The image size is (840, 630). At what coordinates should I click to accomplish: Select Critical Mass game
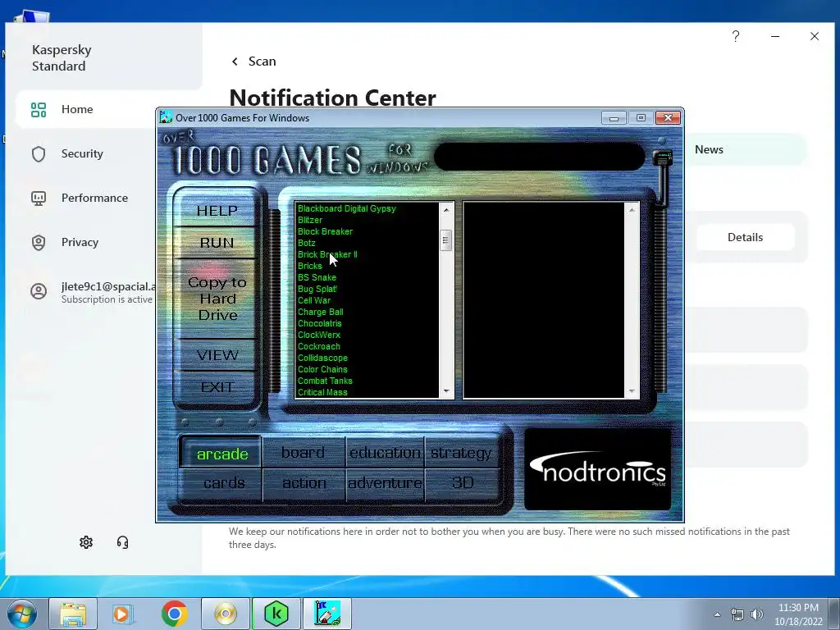click(322, 393)
